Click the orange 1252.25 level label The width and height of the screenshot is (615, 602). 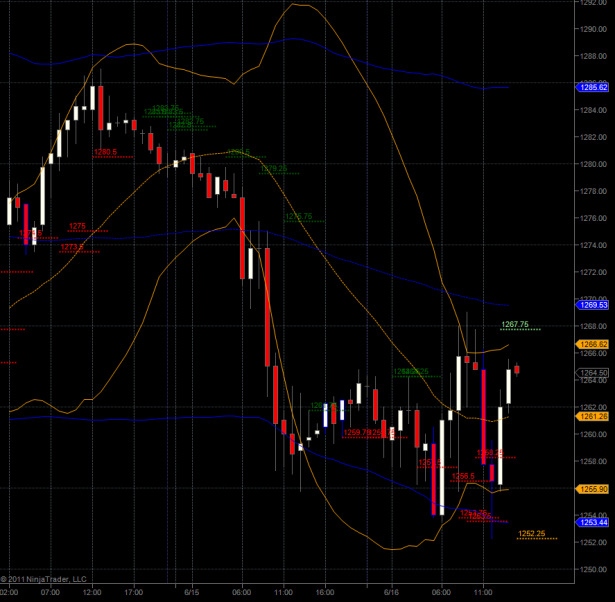click(x=531, y=533)
